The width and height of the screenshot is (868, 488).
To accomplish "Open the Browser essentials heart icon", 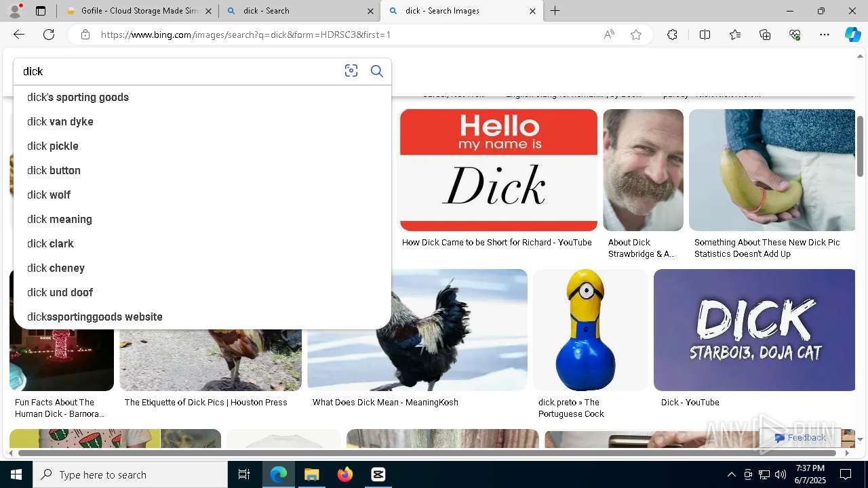I will pos(795,35).
